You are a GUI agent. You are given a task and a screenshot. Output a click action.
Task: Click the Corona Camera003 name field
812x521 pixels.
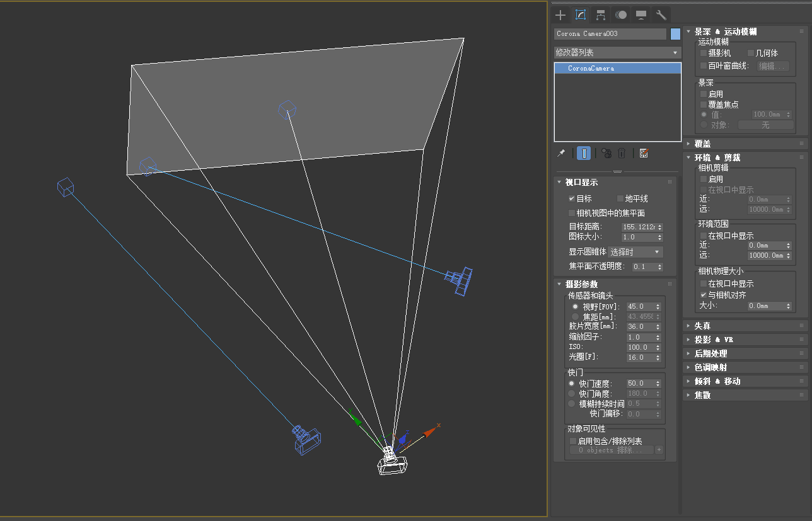(x=610, y=34)
